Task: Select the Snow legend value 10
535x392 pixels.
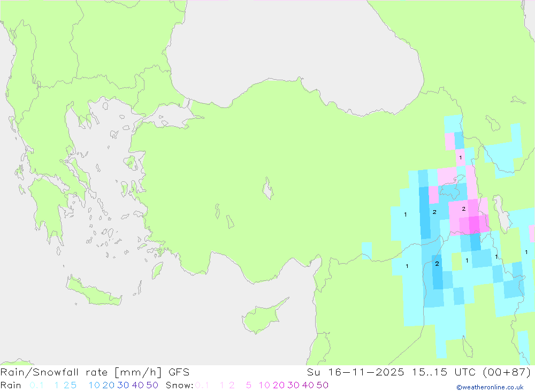Action: pos(264,385)
